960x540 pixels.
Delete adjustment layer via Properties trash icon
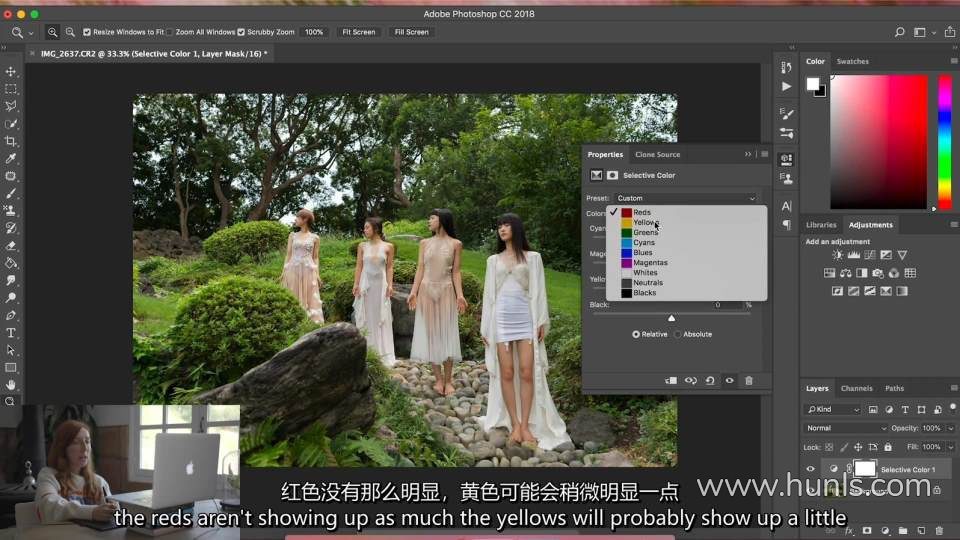pos(748,380)
